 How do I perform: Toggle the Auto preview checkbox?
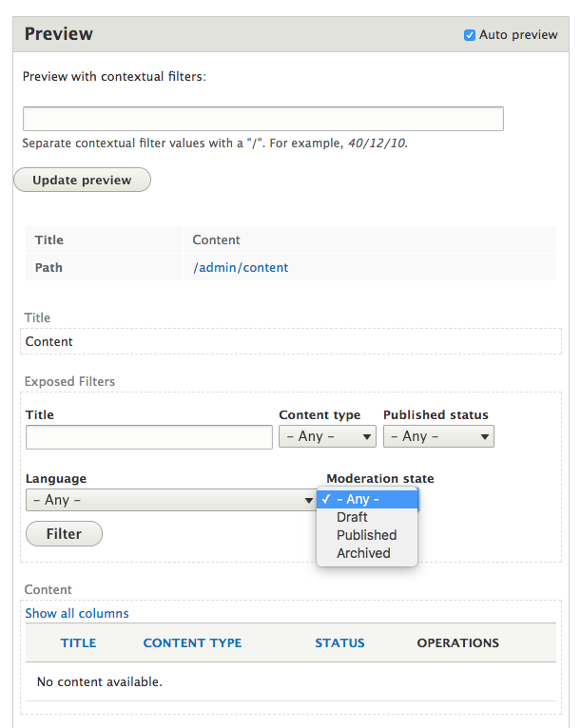point(470,35)
